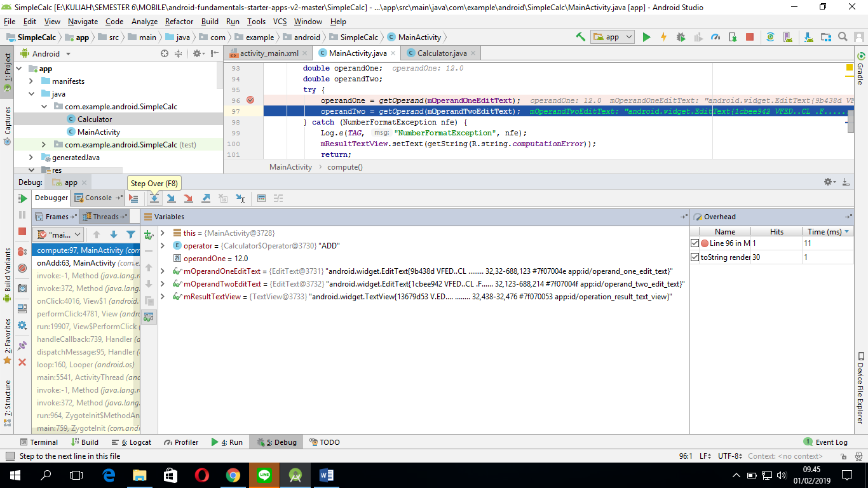Switch to the activity_main.xml editor tab
Viewport: 868px width, 488px height.
[269, 53]
